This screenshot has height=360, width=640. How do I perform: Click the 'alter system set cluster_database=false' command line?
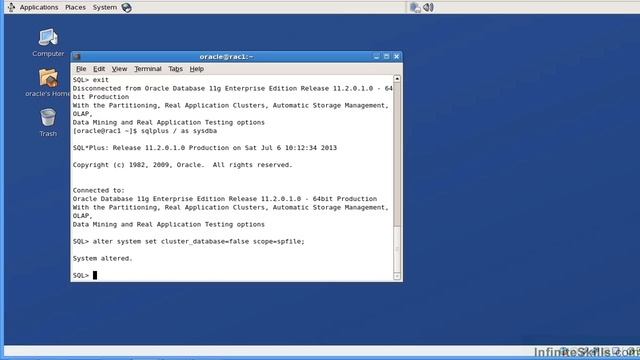pyautogui.click(x=189, y=241)
